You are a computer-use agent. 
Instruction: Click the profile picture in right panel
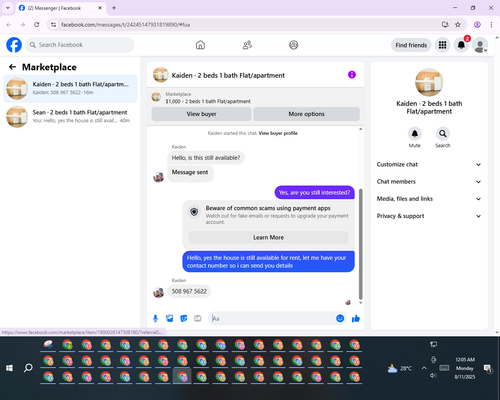(429, 82)
